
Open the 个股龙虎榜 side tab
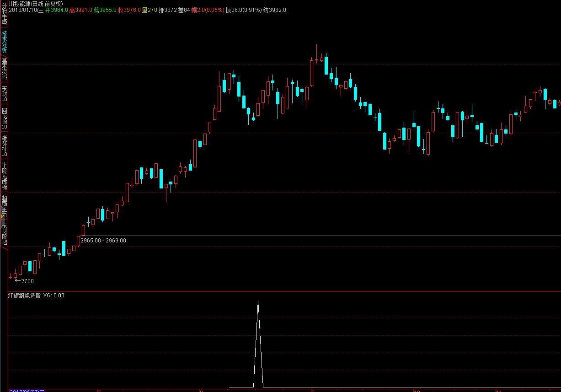point(4,176)
